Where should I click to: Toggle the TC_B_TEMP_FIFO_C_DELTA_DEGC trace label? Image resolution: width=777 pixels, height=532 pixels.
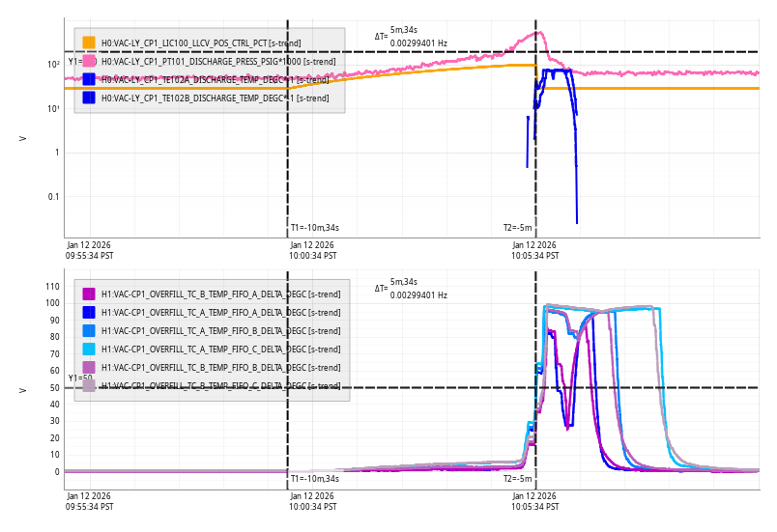click(220, 385)
